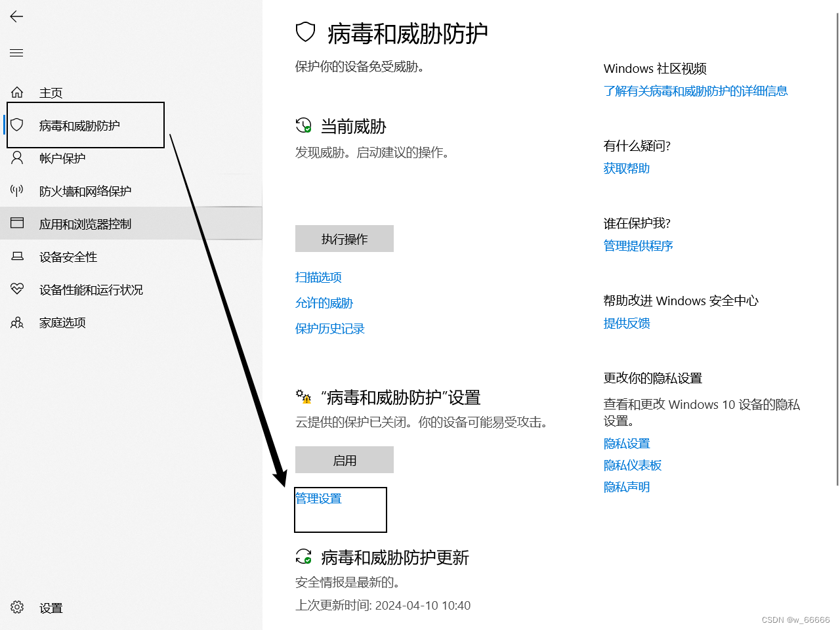Screen dimensions: 840x630
Task: Open the hamburger navigation menu
Action: click(17, 52)
